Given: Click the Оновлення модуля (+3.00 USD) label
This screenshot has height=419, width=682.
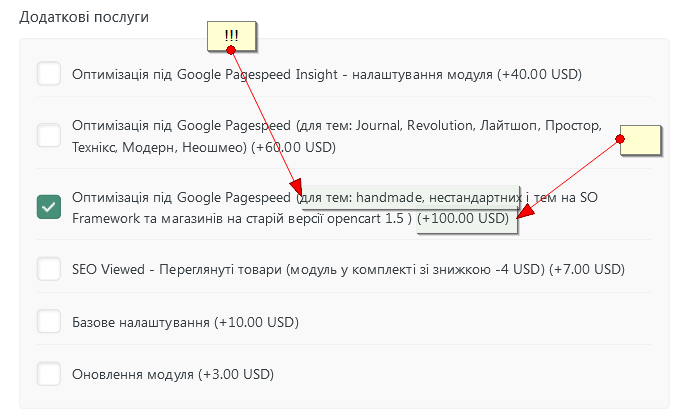Looking at the screenshot, I should click(x=173, y=375).
